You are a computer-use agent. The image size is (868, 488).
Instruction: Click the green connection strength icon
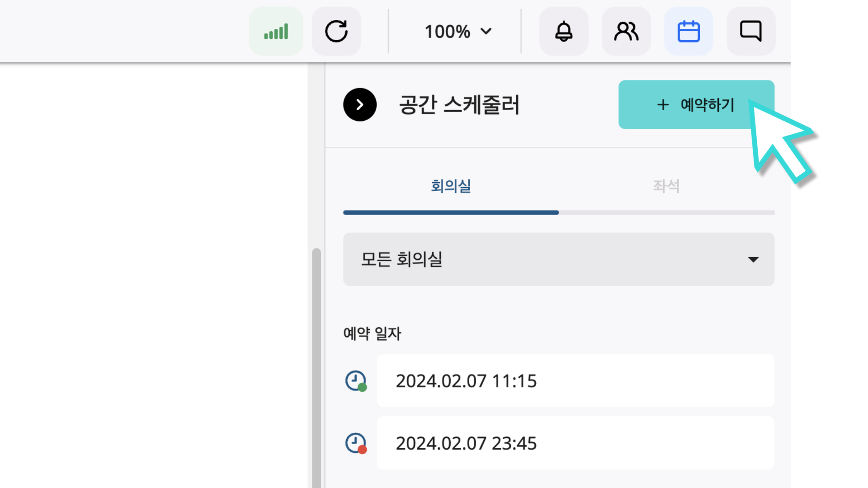pos(276,31)
